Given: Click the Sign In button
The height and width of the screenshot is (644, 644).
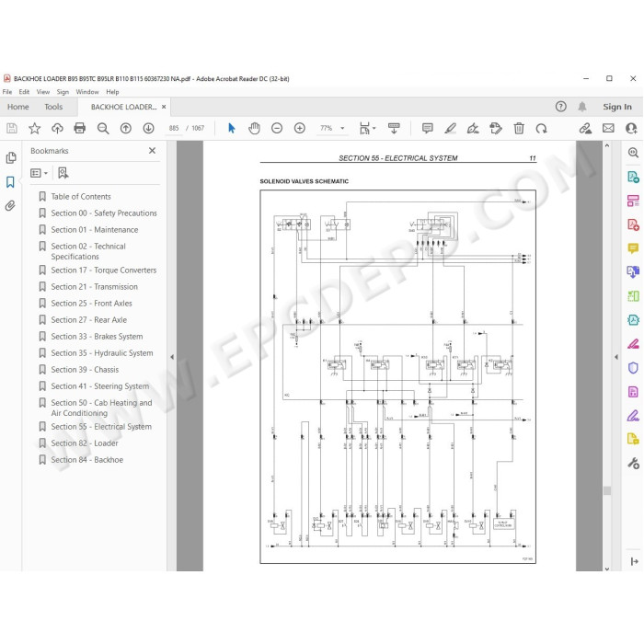Looking at the screenshot, I should [617, 107].
